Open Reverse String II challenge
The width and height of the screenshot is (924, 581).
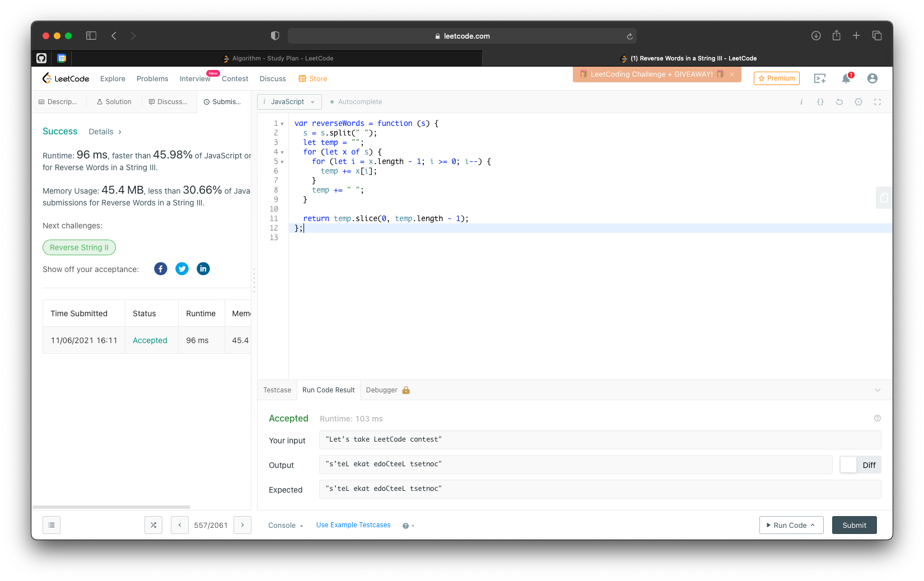click(x=79, y=247)
